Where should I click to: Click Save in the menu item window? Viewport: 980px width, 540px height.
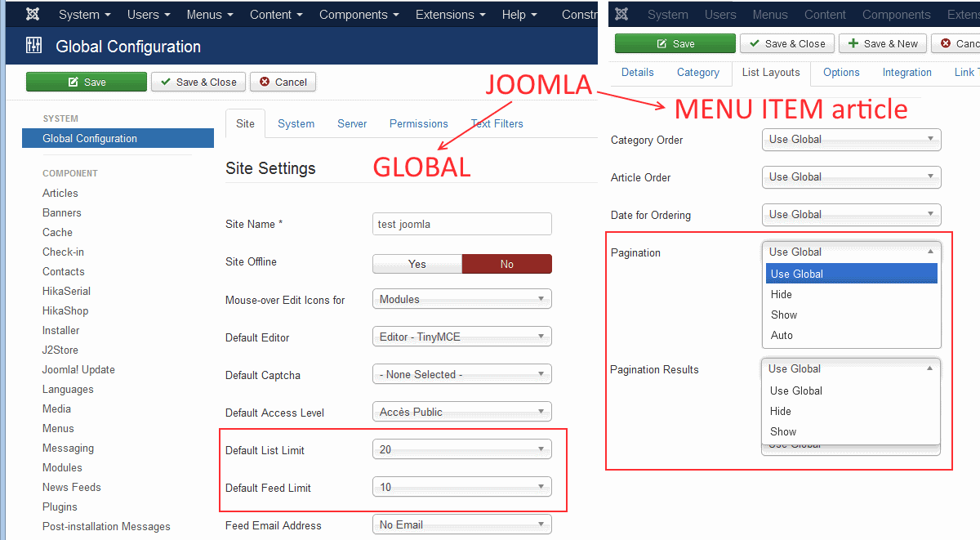click(x=675, y=43)
